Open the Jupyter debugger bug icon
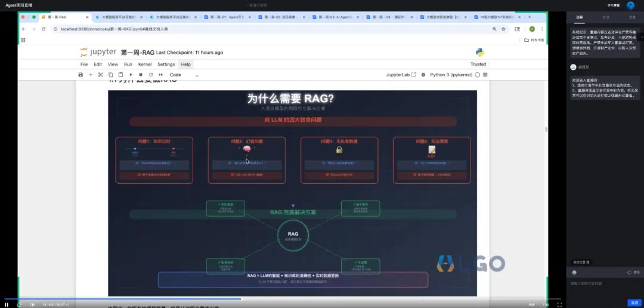This screenshot has height=308, width=644. [423, 75]
